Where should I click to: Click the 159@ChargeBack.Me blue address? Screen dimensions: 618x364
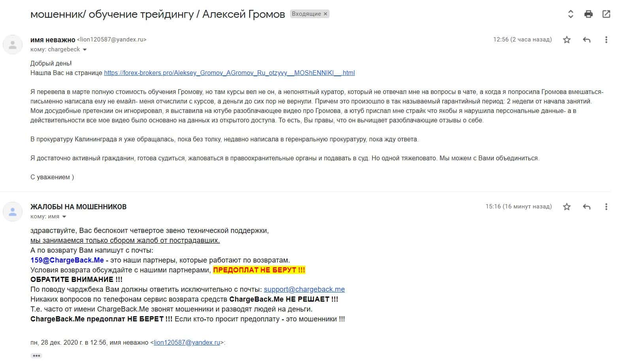point(67,260)
